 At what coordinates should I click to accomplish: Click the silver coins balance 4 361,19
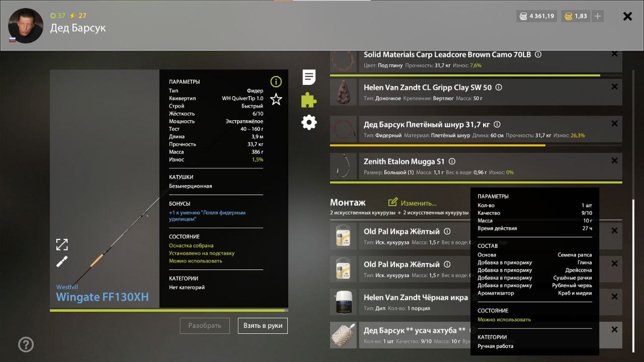click(x=537, y=16)
